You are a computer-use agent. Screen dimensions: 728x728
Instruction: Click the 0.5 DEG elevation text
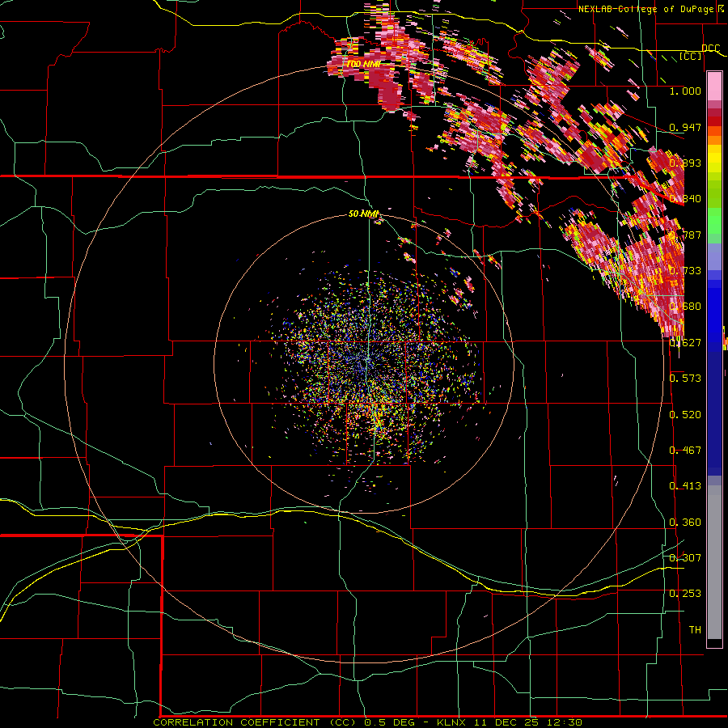[389, 722]
